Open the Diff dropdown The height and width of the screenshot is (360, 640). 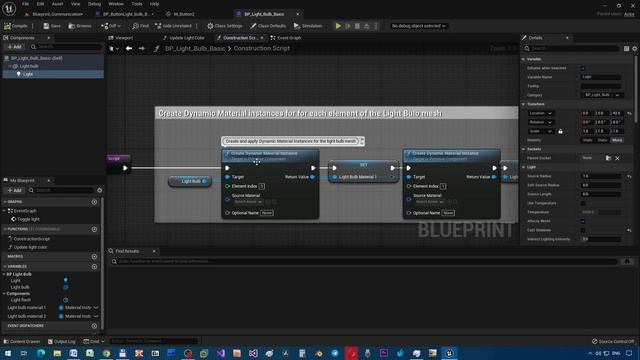tap(111, 26)
